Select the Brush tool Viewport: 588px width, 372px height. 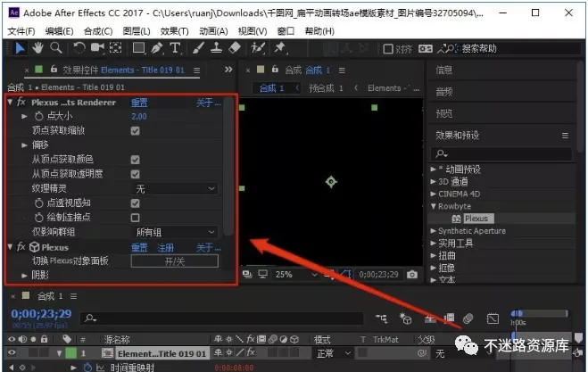pos(198,48)
